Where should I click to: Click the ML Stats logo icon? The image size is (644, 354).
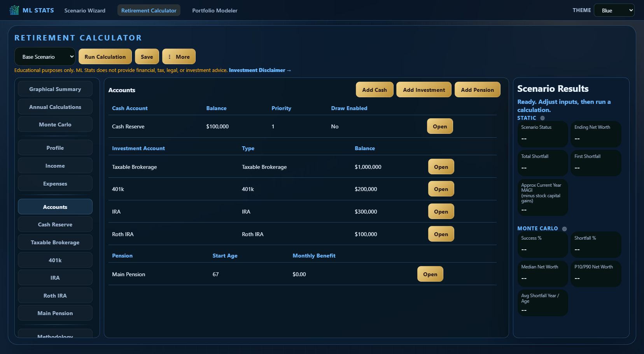(x=14, y=10)
